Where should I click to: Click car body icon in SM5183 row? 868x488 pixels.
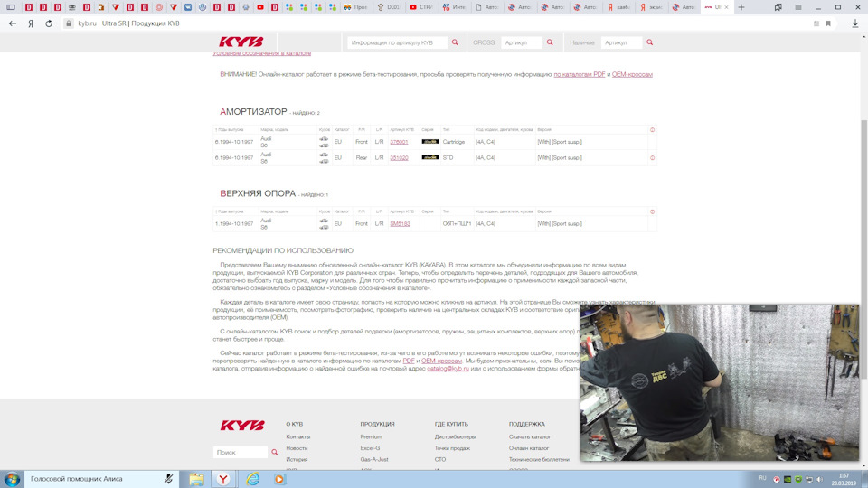[324, 224]
